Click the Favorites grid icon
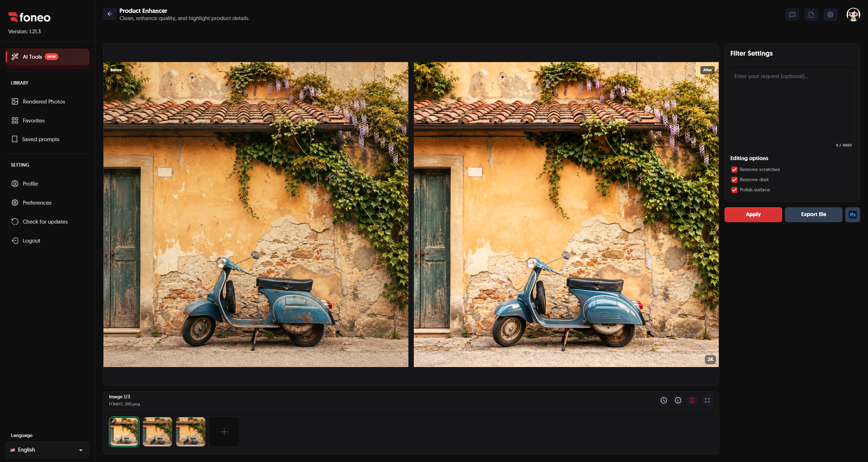Screen dimensions: 868x462 tap(15, 120)
